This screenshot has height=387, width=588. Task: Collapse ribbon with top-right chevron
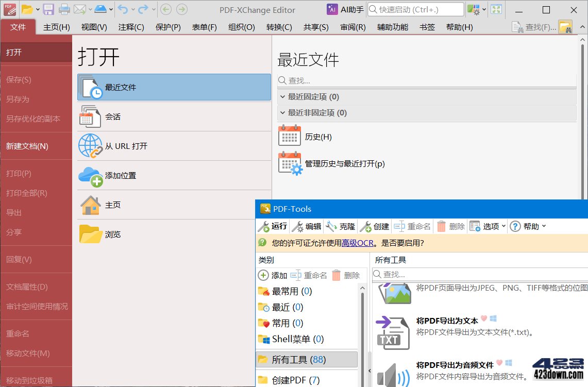582,27
